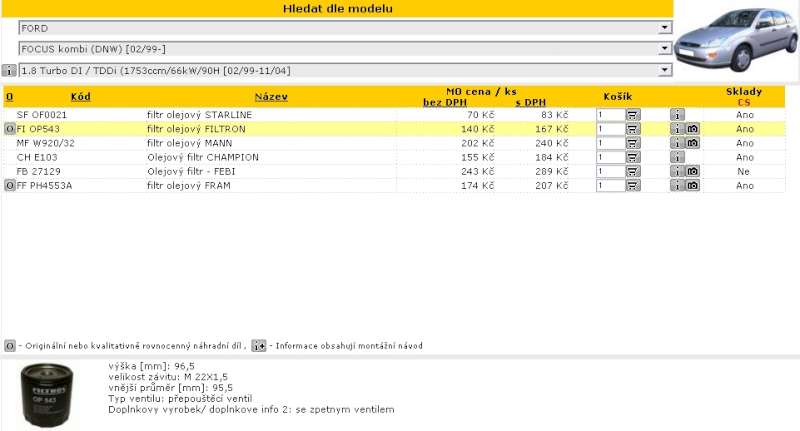Sort parts by Název column
This screenshot has width=800, height=431.
click(271, 97)
